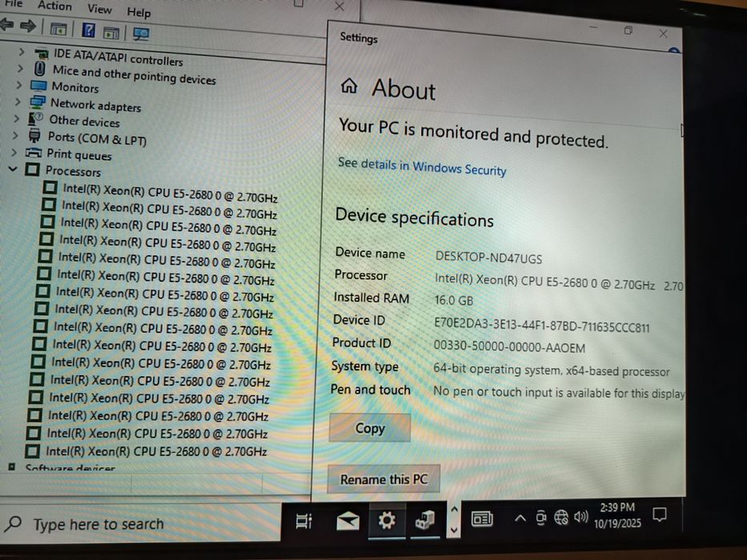The image size is (747, 560).
Task: Open the View menu in Device Manager
Action: tap(99, 9)
